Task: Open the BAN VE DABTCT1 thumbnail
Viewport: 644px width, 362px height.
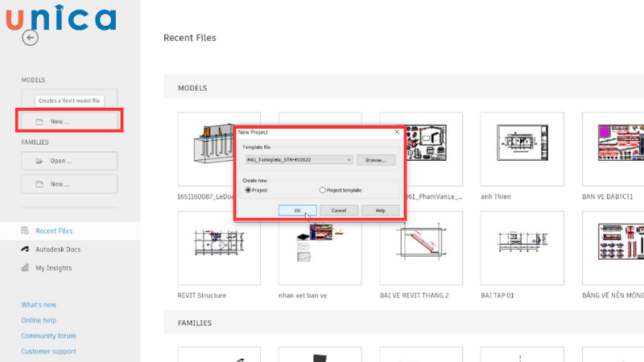Action: point(613,149)
